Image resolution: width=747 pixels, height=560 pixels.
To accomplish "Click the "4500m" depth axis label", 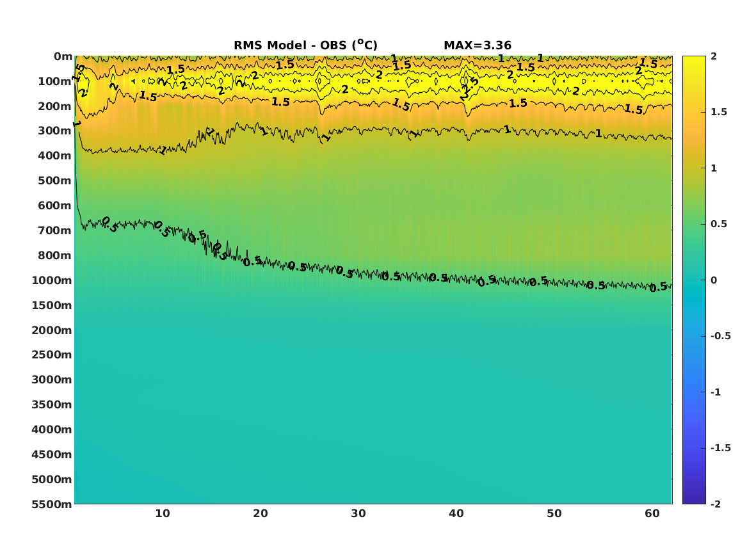I will click(52, 455).
